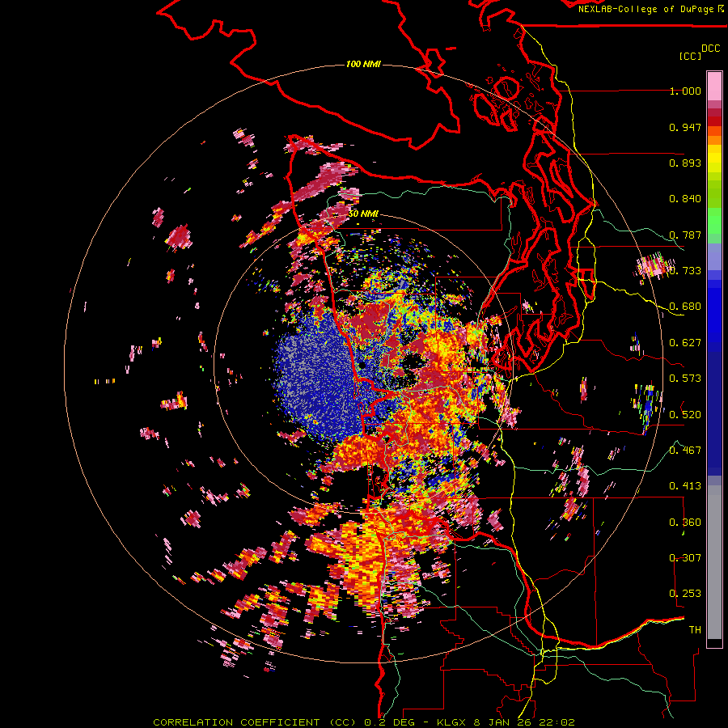Screen dimensions: 728x728
Task: Click the TH label near the scale bottom
Action: (x=695, y=630)
